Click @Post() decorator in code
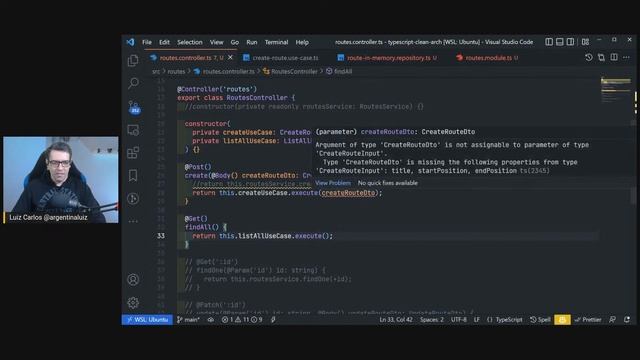This screenshot has width=640, height=360. point(198,167)
